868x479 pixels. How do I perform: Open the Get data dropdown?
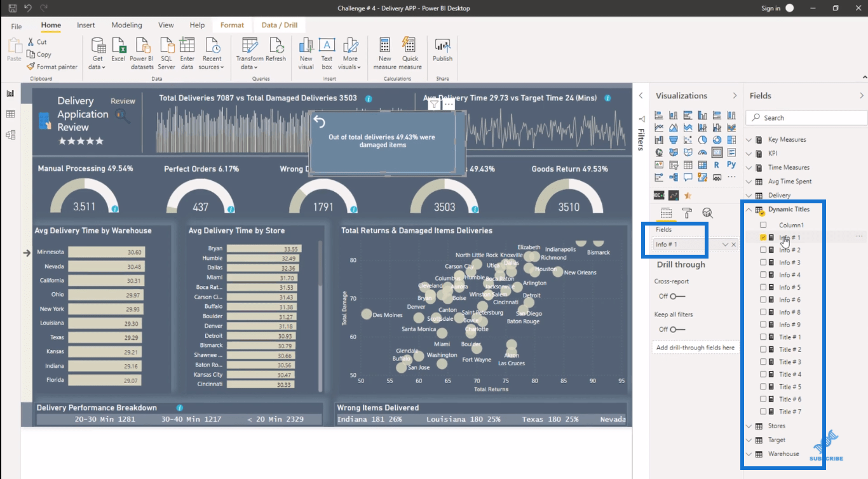(97, 53)
